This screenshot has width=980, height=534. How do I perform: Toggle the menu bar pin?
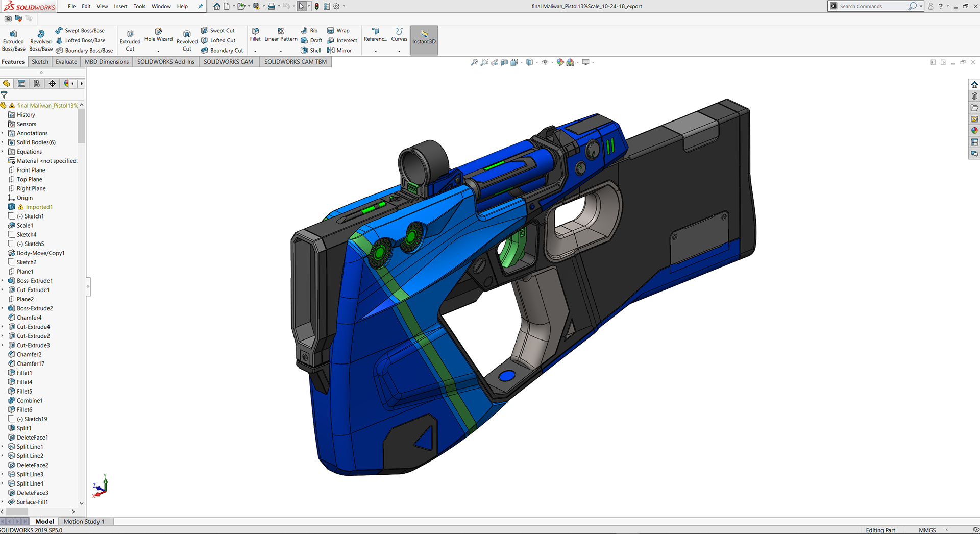200,6
